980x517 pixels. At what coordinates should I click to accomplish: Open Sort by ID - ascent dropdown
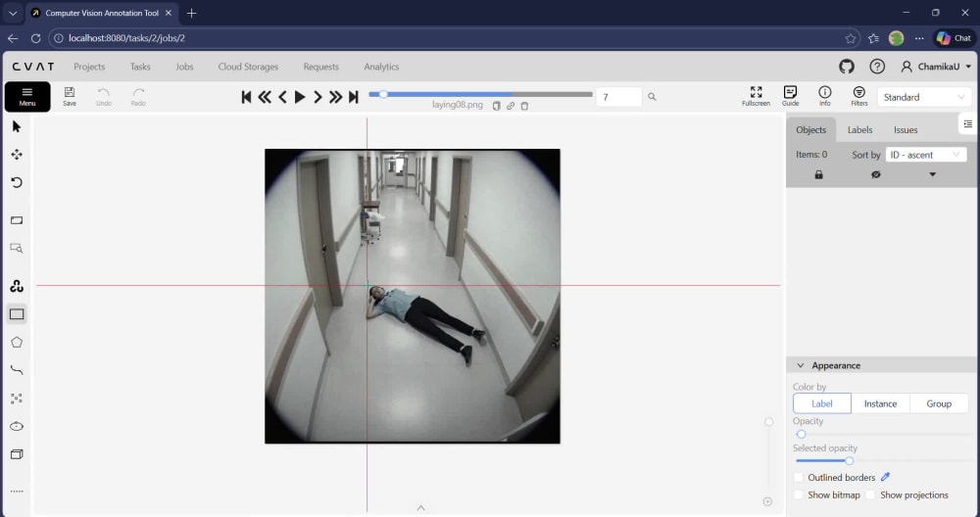(926, 155)
